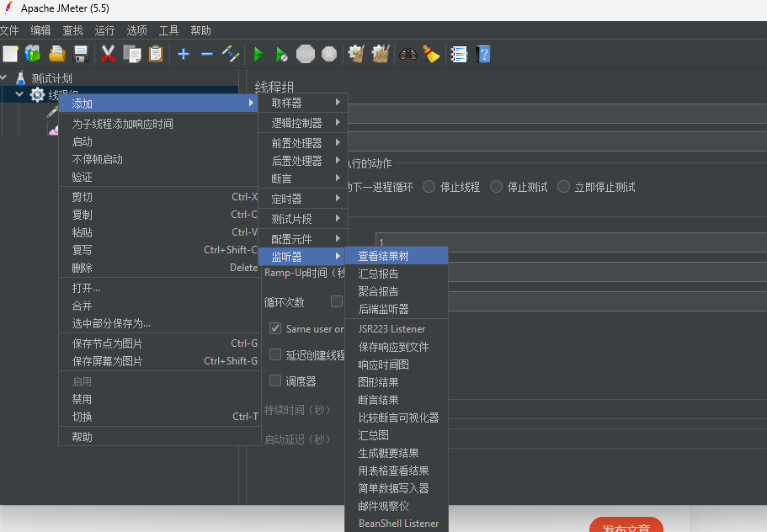Click the New test plan icon
767x532 pixels.
[10, 54]
